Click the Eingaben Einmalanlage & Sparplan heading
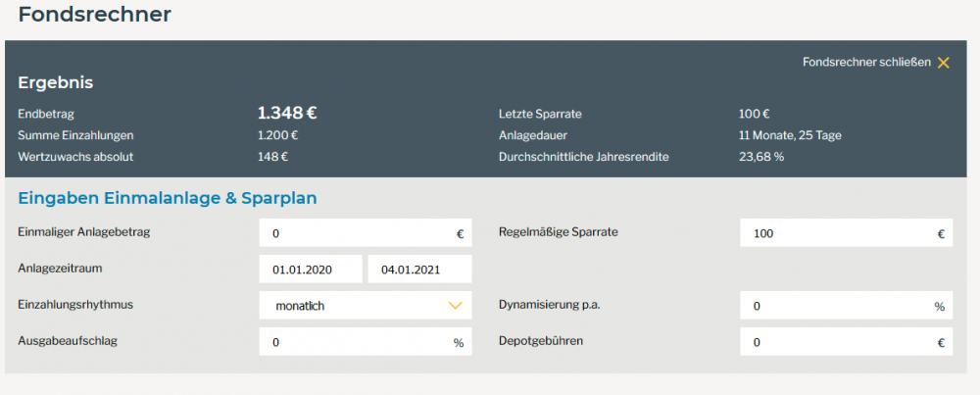Screen dimensions: 980x395 (168, 198)
